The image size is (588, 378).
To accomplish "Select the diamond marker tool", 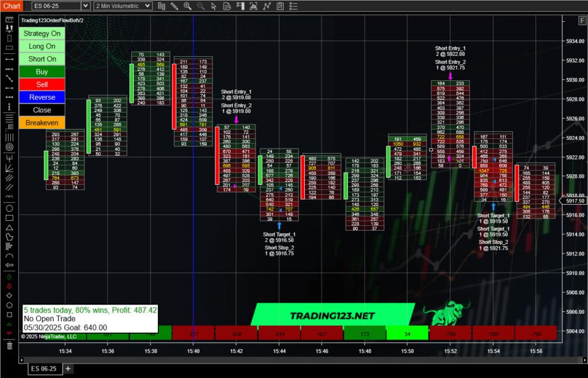I will [9, 296].
